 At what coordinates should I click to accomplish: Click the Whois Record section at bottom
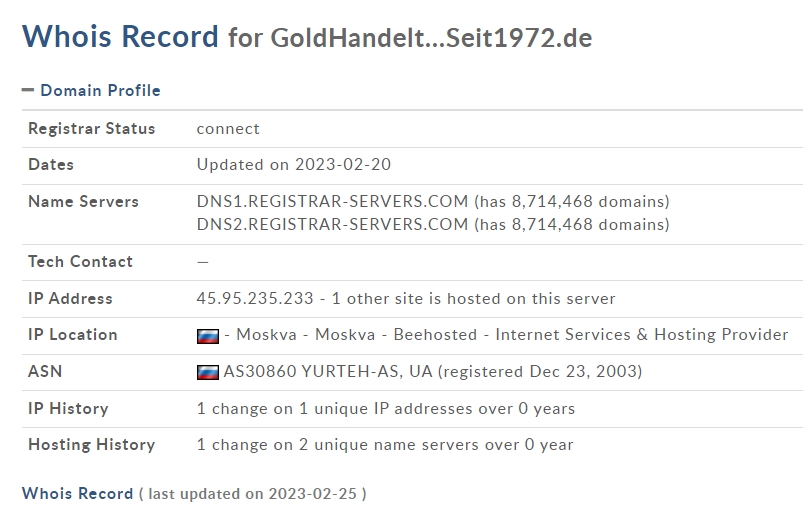[x=77, y=493]
